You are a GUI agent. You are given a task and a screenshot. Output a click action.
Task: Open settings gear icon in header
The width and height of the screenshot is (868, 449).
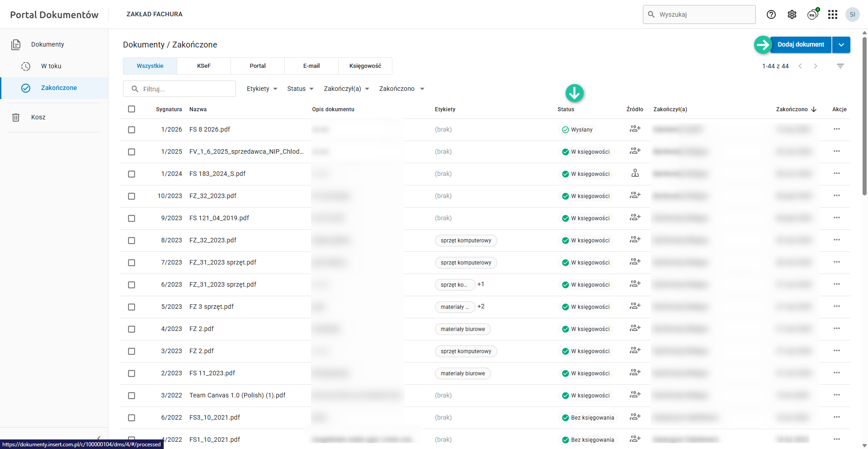(x=792, y=14)
